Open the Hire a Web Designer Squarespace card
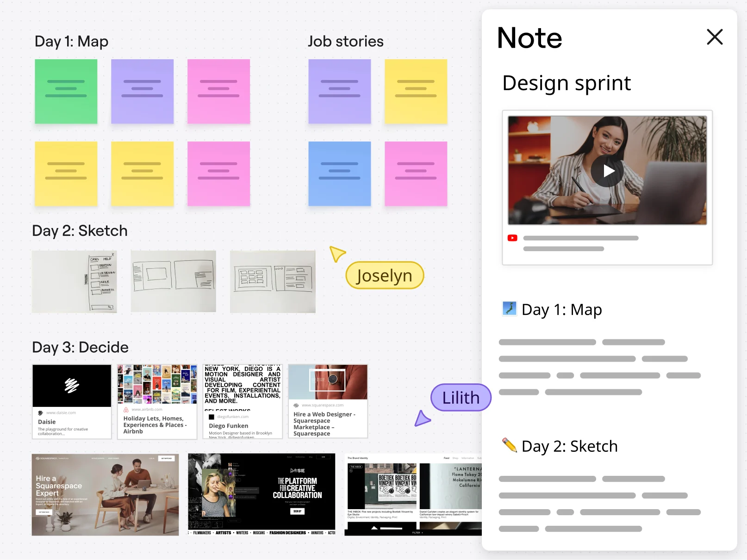747x560 pixels. (328, 401)
